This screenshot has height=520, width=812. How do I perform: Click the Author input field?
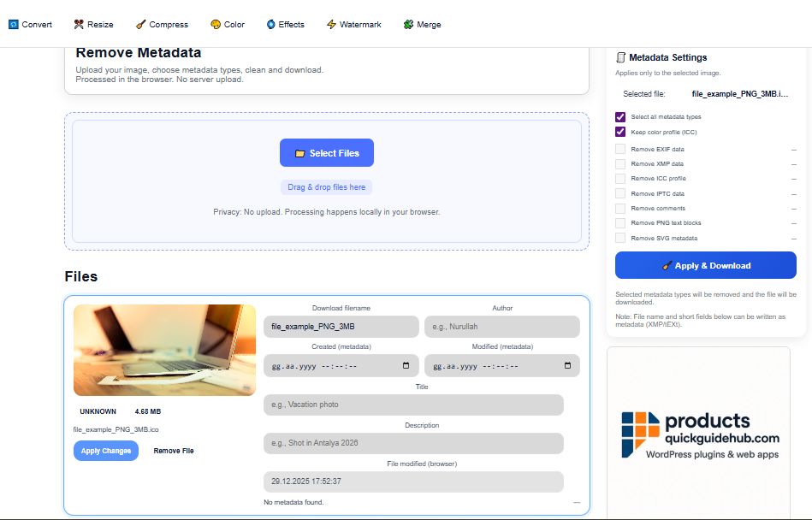click(x=502, y=327)
